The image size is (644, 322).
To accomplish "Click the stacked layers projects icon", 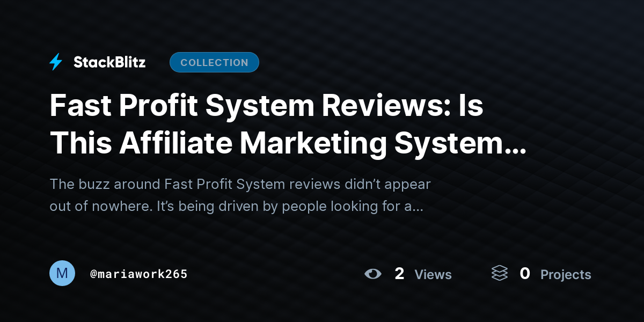I will click(x=499, y=274).
